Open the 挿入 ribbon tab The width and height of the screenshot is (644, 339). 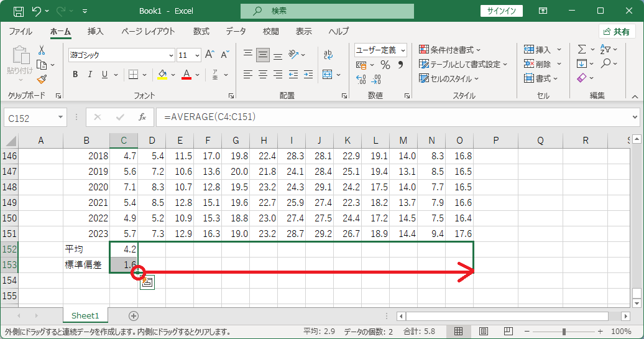click(x=95, y=32)
